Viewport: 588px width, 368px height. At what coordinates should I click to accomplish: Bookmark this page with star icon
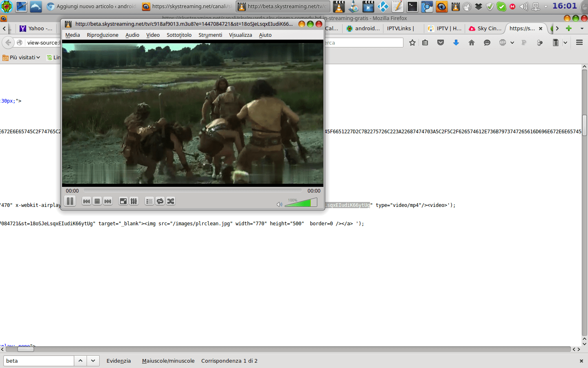coord(412,43)
